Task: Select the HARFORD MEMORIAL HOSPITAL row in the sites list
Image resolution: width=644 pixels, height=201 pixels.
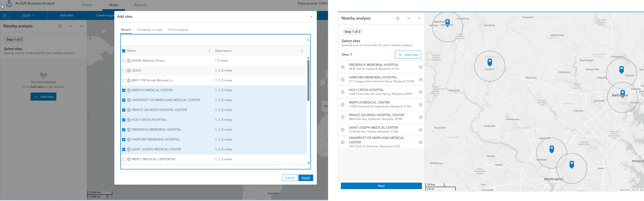Action: [381, 80]
